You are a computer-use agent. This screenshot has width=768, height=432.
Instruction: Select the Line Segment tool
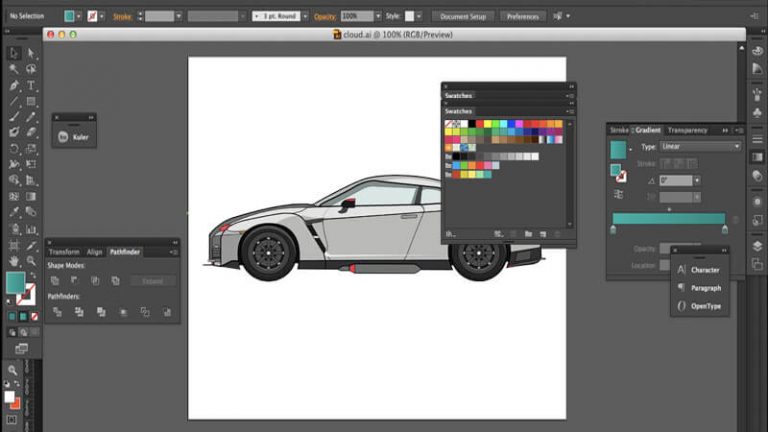(x=14, y=101)
